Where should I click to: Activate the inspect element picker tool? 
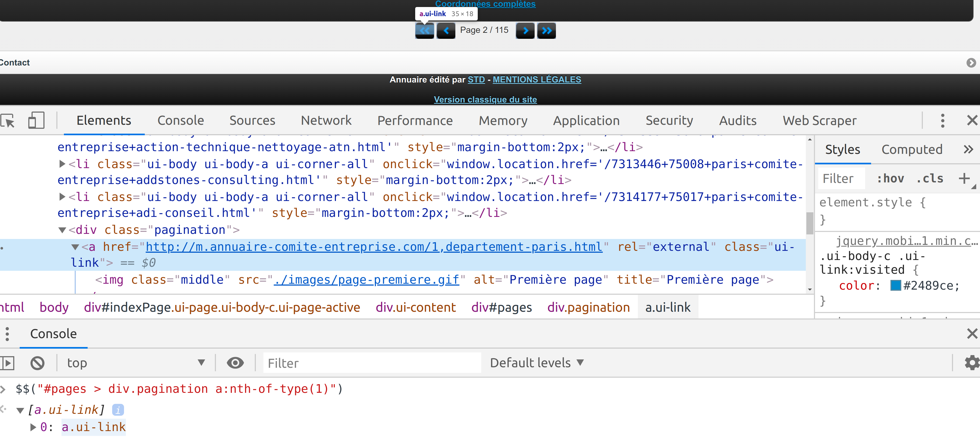tap(8, 120)
